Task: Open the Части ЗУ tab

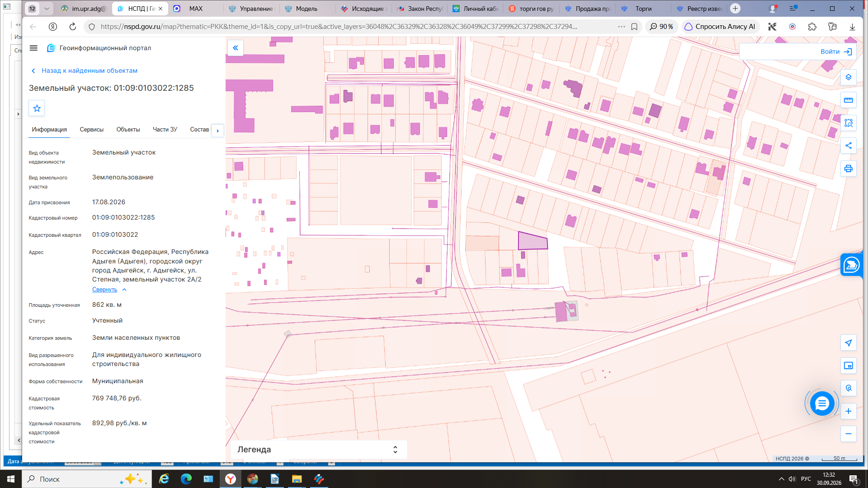Action: click(165, 130)
